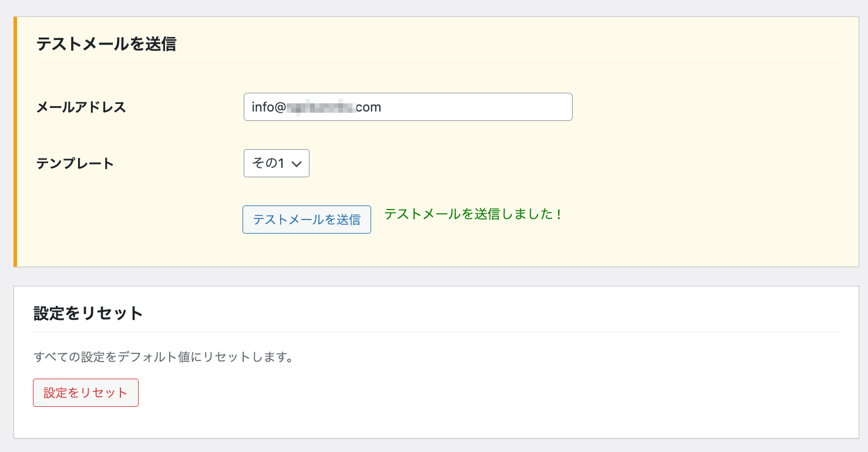Place cursor in the email address box
The width and height of the screenshot is (868, 452).
[408, 107]
